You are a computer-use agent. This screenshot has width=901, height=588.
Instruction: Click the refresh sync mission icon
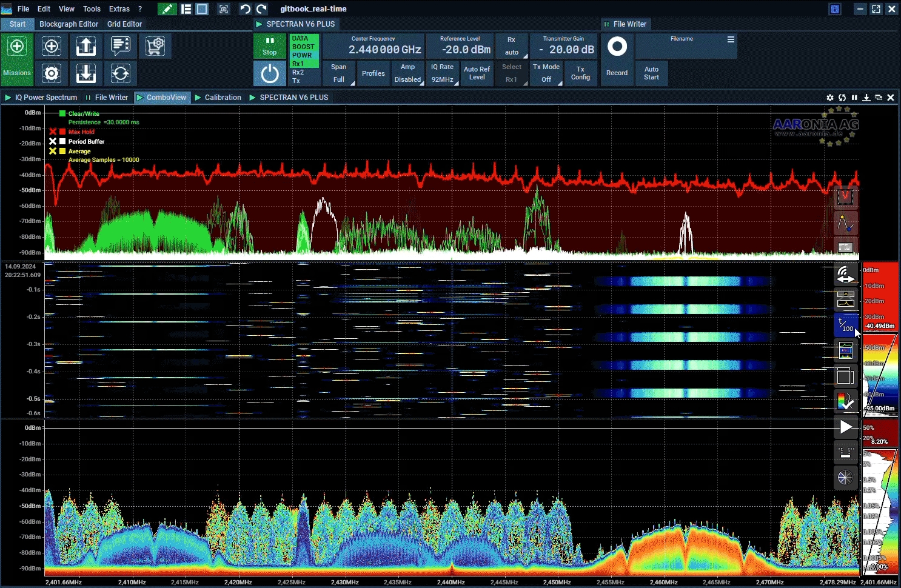pos(121,74)
